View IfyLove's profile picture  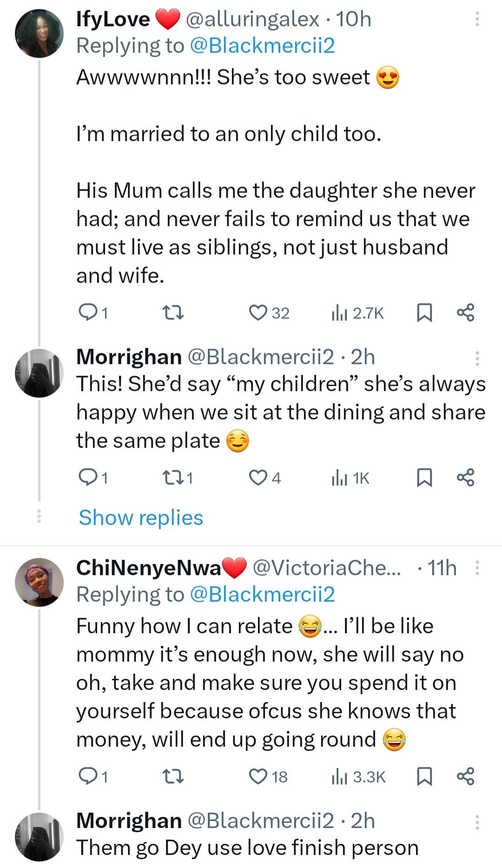click(x=40, y=33)
